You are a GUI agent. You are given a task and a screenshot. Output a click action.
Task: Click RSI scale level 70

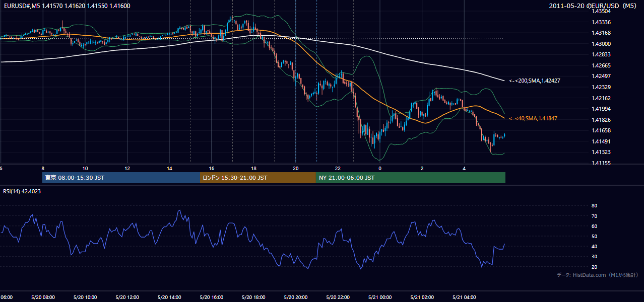click(594, 216)
